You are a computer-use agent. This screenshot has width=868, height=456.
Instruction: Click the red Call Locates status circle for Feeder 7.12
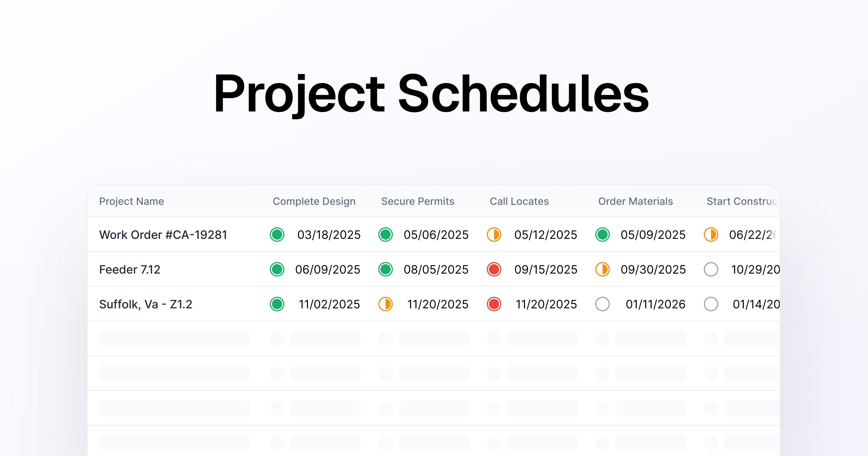[x=494, y=269]
